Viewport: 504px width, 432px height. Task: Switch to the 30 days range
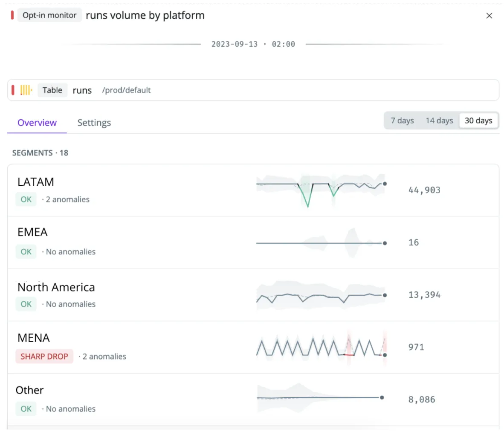point(478,121)
